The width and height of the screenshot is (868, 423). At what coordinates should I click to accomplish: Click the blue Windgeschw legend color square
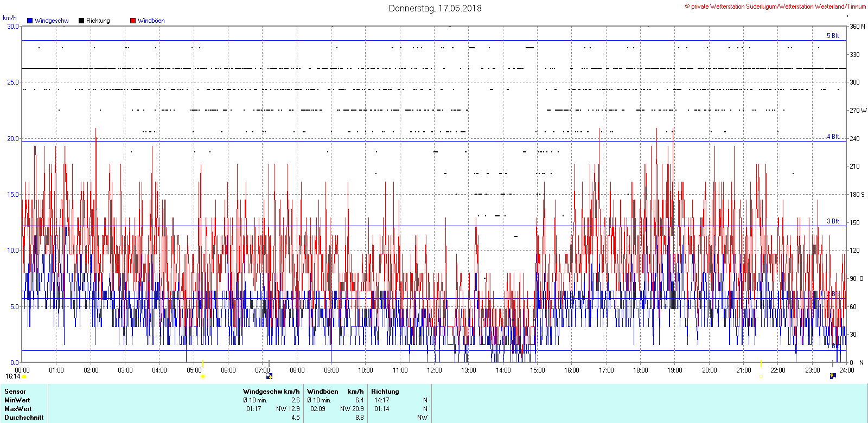30,21
